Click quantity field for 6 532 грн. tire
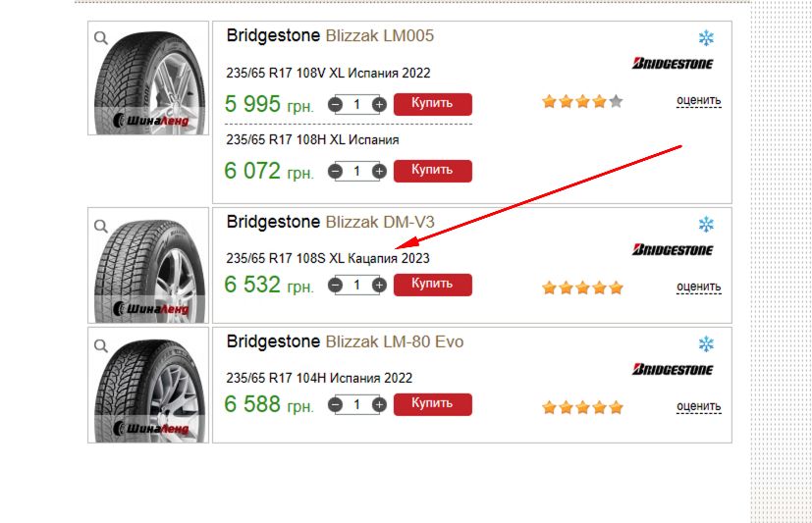 [x=357, y=285]
